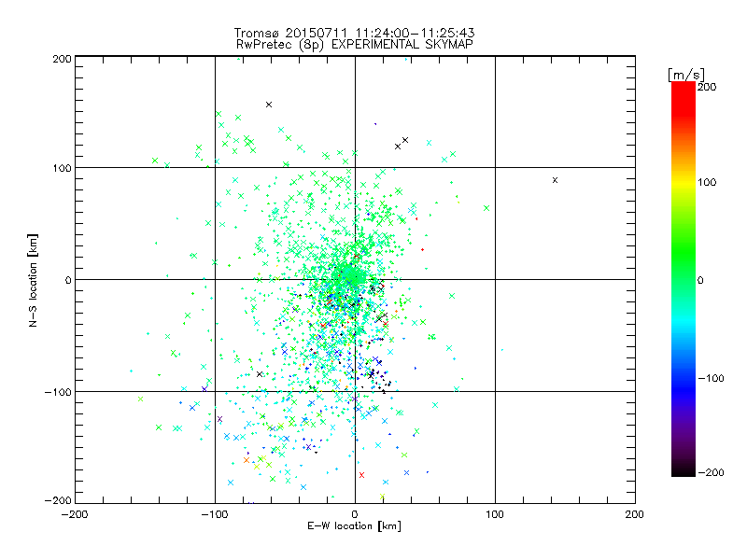Click the E-W axis "200" tick label
This screenshot has width=747, height=560.
(x=635, y=514)
